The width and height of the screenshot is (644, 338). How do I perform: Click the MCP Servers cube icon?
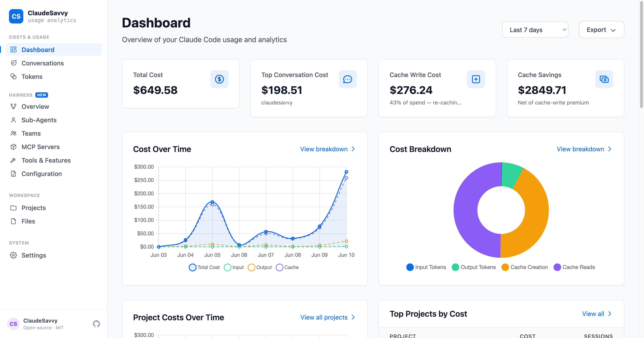pos(13,147)
